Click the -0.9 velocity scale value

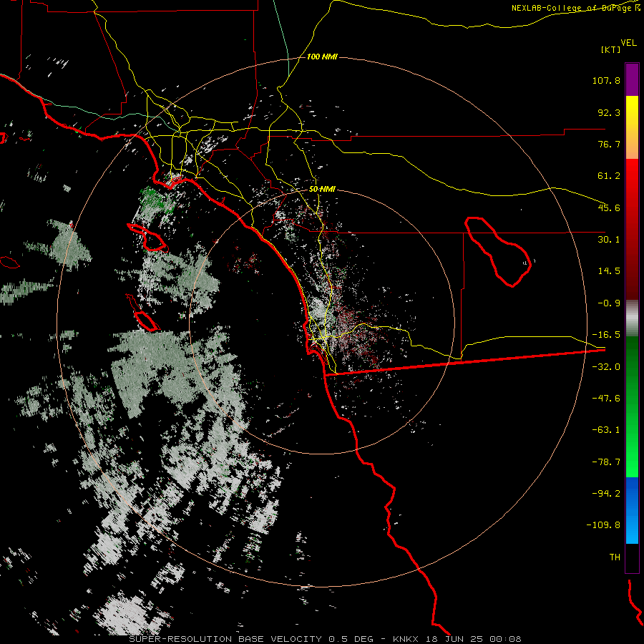click(609, 303)
